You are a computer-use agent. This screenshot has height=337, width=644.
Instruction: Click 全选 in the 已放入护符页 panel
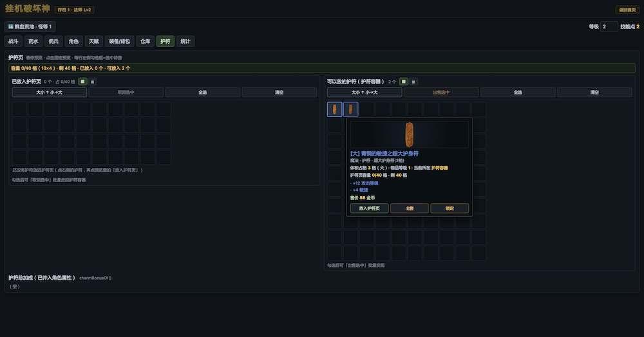pyautogui.click(x=202, y=92)
